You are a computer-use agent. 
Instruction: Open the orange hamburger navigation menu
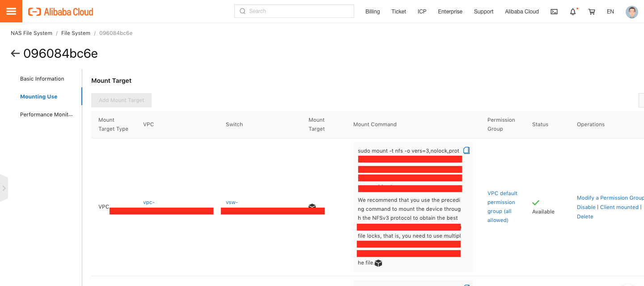coord(11,11)
